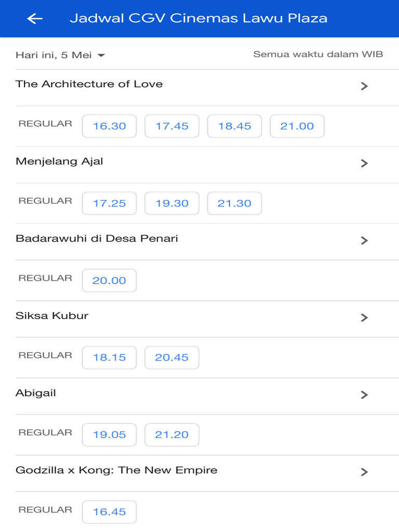Open the Siksa Kubur movie title
The image size is (399, 532).
coord(52,316)
